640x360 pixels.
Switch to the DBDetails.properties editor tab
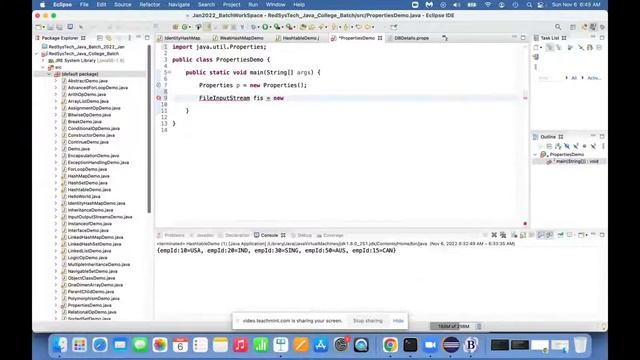pos(411,38)
